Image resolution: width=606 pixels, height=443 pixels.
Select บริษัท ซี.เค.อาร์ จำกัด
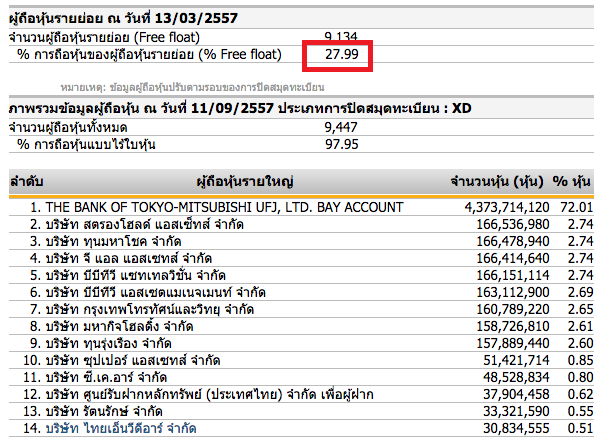tap(106, 377)
